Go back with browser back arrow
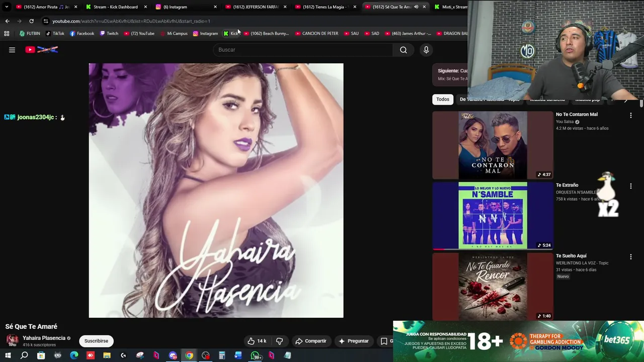 coord(7,21)
